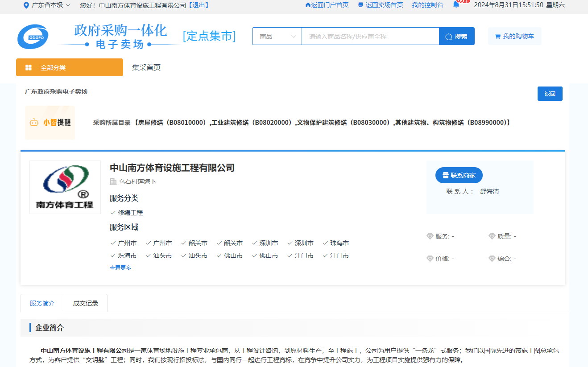Click the 珠海市 item in the second row
The width and height of the screenshot is (588, 367).
pyautogui.click(x=124, y=256)
